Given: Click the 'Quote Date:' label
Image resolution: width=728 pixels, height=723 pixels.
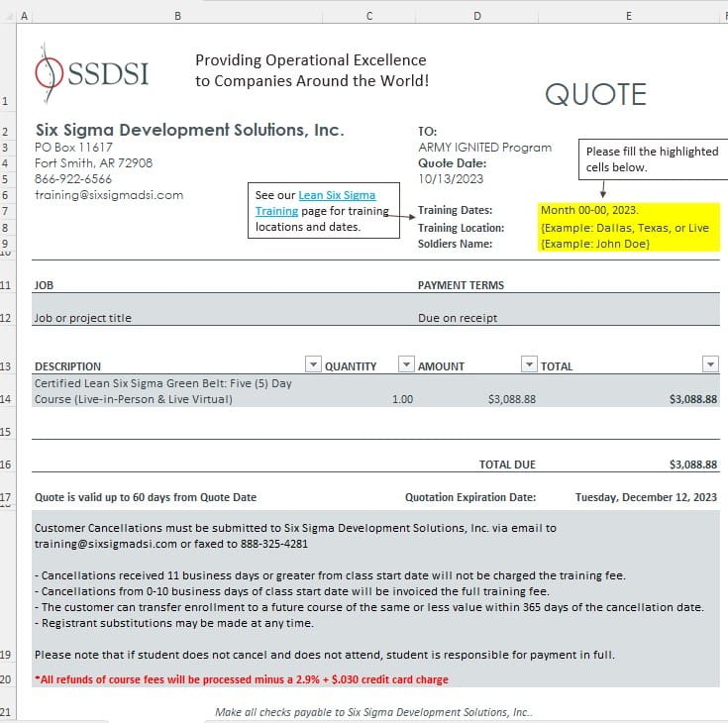Looking at the screenshot, I should (453, 163).
